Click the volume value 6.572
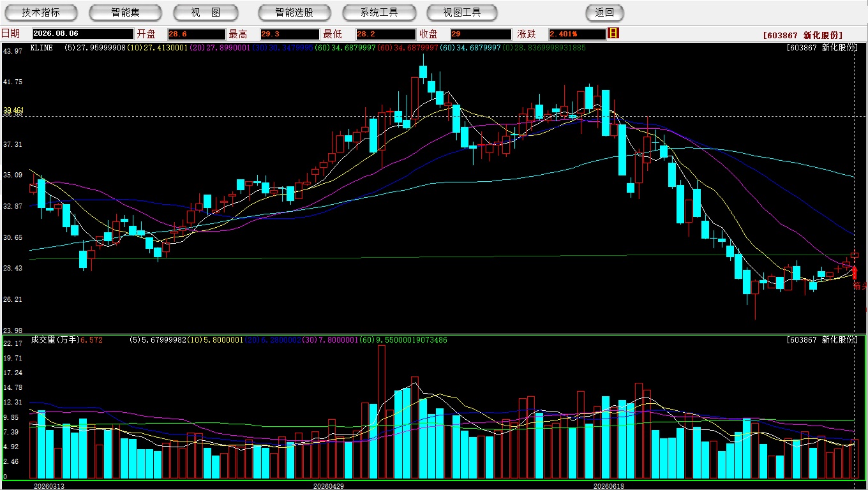Image resolution: width=868 pixels, height=490 pixels. pos(91,340)
